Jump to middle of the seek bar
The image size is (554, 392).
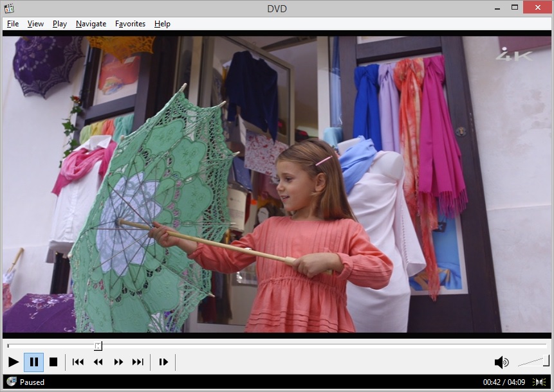pyautogui.click(x=277, y=345)
